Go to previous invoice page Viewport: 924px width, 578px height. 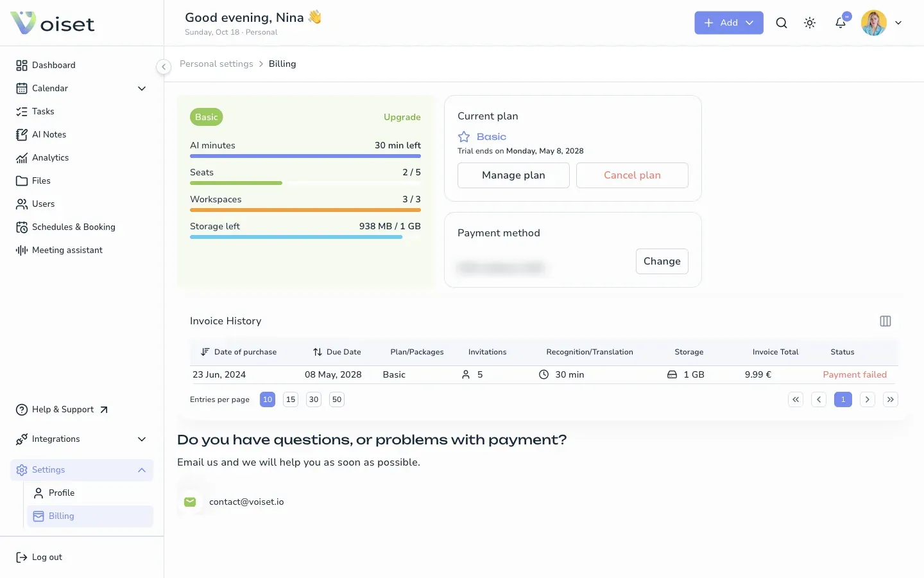(x=819, y=399)
